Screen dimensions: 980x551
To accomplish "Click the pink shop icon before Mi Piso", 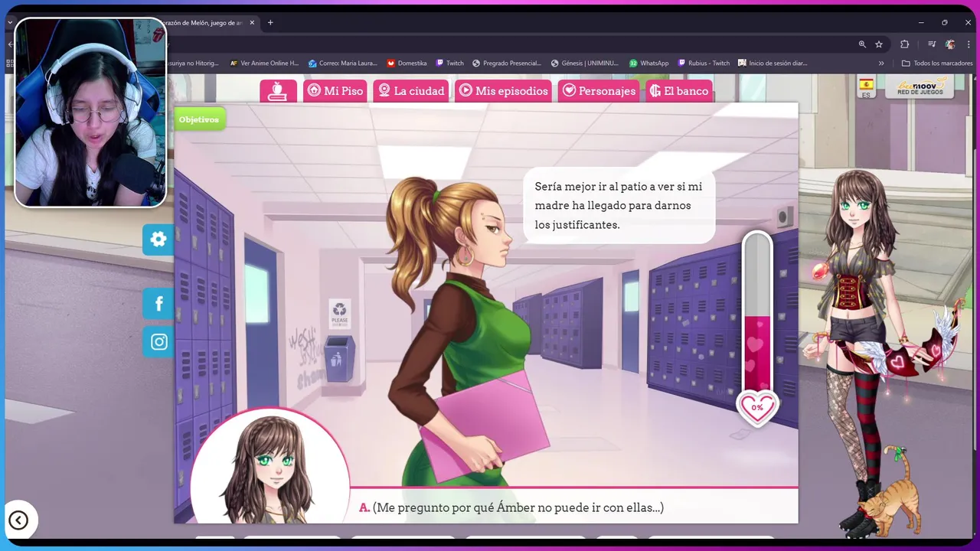I will click(x=278, y=91).
